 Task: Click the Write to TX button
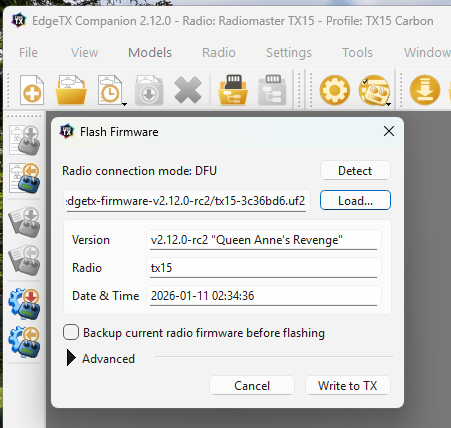tap(348, 386)
